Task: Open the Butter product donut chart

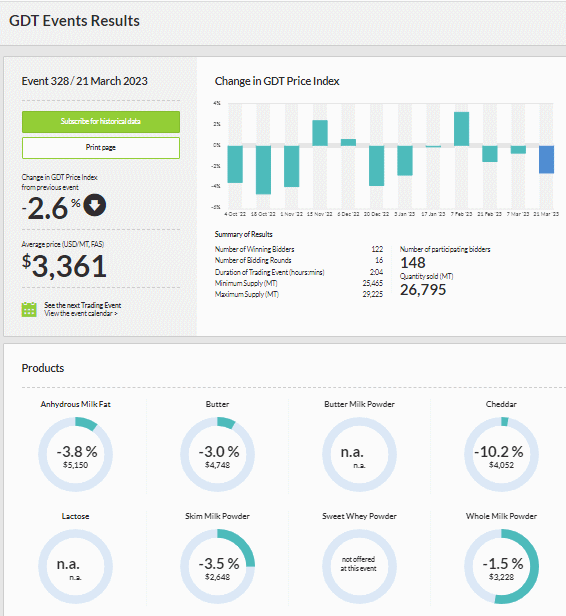Action: click(217, 455)
